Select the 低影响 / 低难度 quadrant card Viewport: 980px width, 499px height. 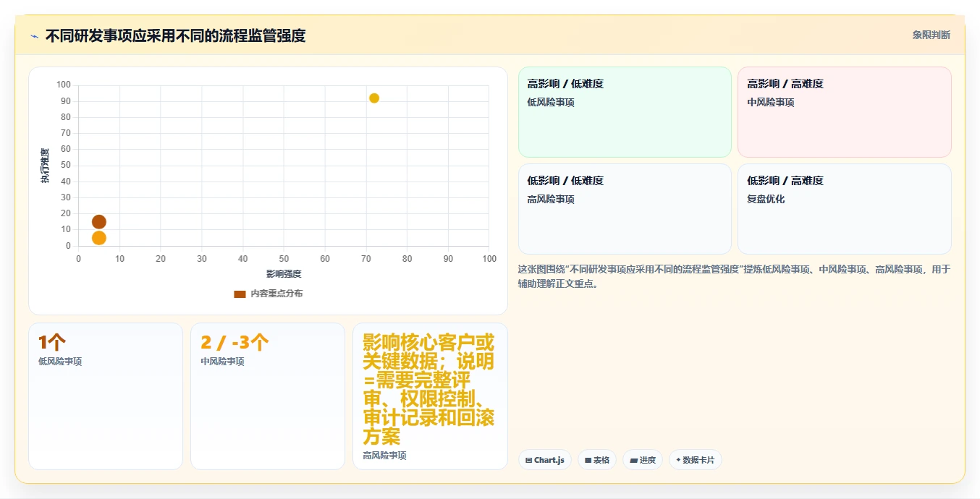click(625, 209)
